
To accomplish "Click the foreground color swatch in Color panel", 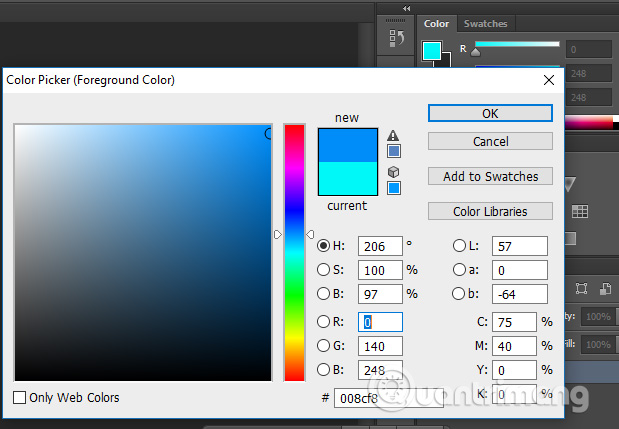I will tap(432, 51).
